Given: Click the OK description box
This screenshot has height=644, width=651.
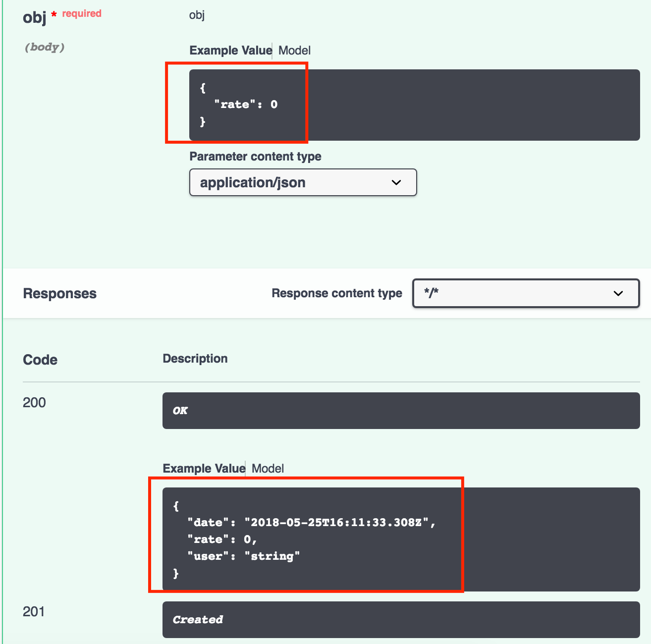Looking at the screenshot, I should [400, 411].
